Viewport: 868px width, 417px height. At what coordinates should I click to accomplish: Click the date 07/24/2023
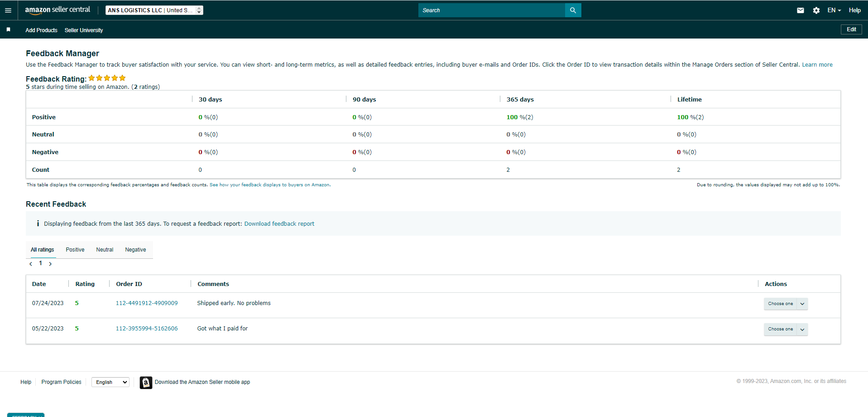pos(48,303)
